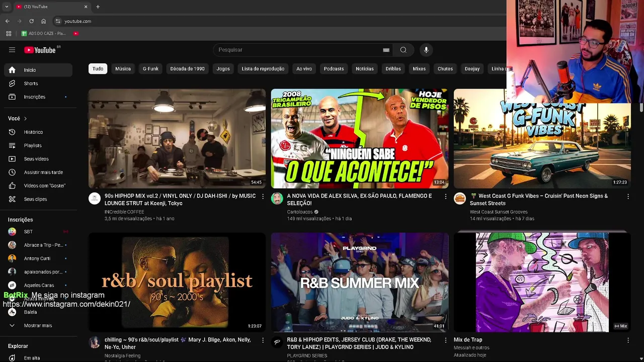Open the Aqueles Caras channel subscription
The image size is (644, 362).
pyautogui.click(x=38, y=285)
